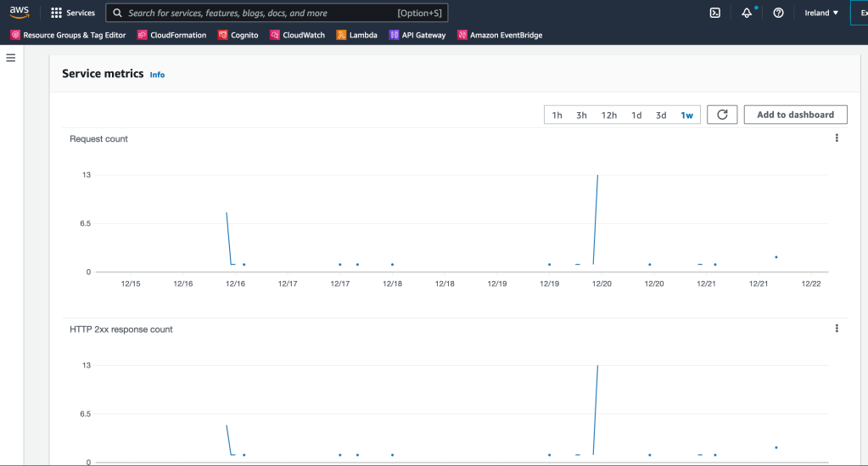Open HTTP 2xx response count options menu
Viewport: 868px width, 466px height.
tap(837, 328)
